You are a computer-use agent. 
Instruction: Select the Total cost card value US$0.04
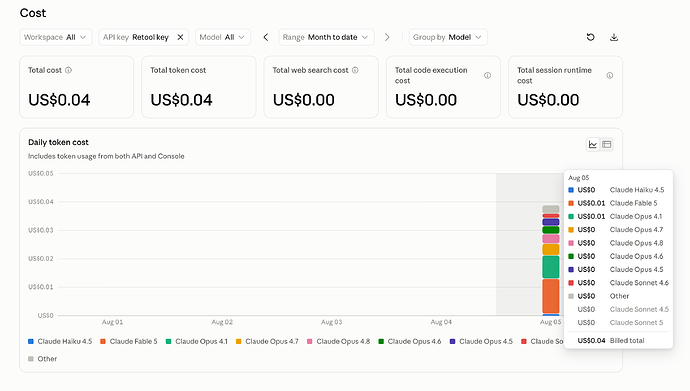[x=59, y=100]
